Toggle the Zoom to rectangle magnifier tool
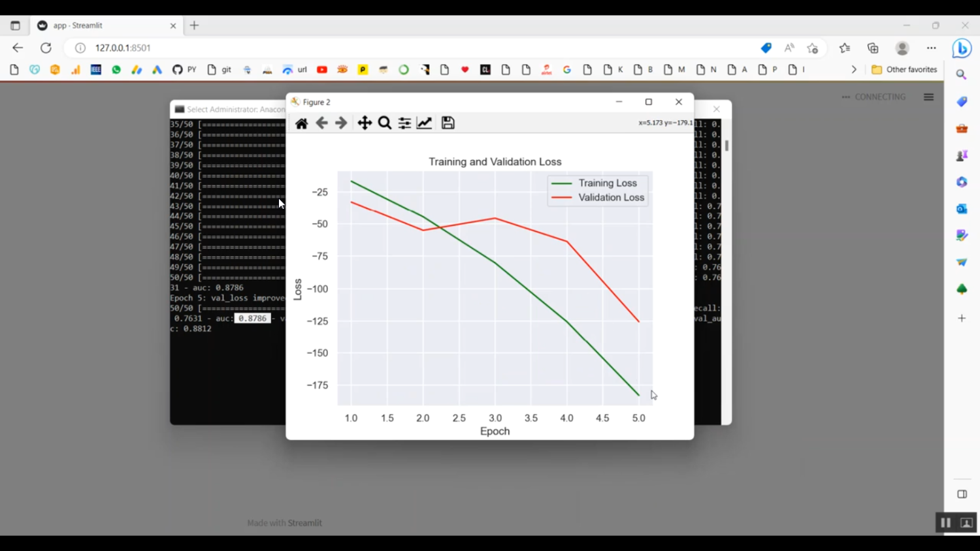980x551 pixels. pos(385,123)
